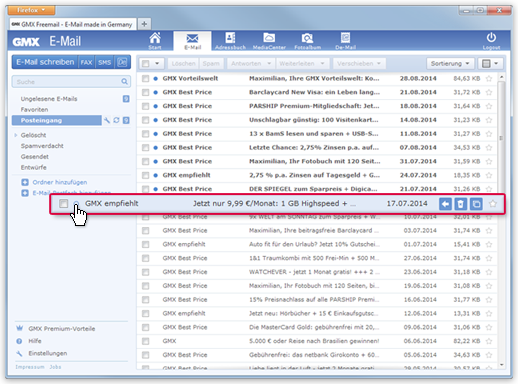The height and width of the screenshot is (384, 518).
Task: Open the Fotoalbum icon
Action: point(307,41)
